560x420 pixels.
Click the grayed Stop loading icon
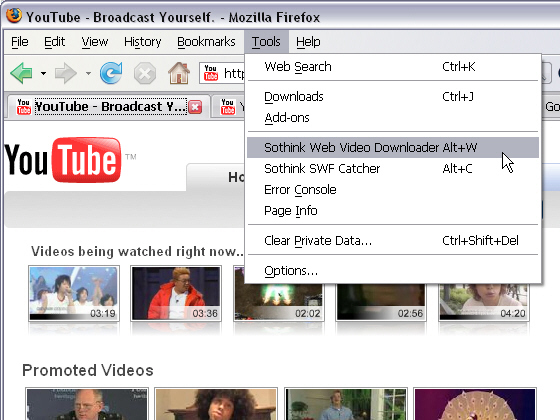145,73
